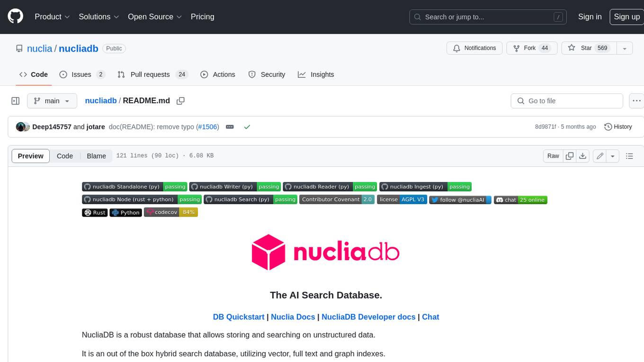Open DB Quickstart link

point(239,317)
